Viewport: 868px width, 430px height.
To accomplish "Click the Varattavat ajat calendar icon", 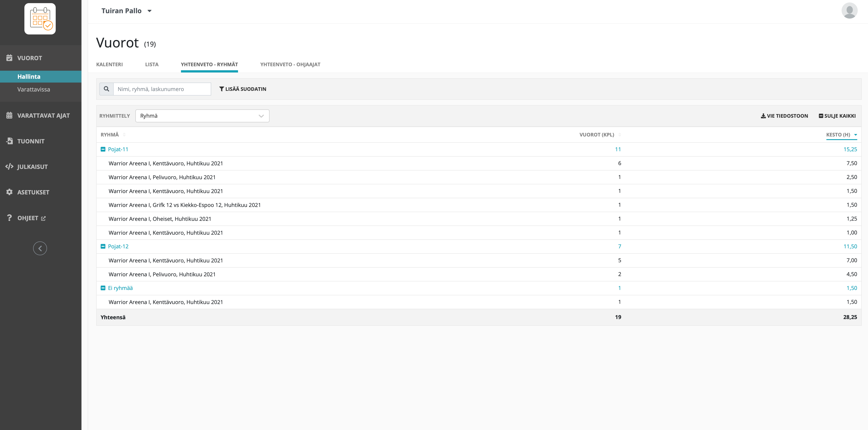I will (x=9, y=116).
